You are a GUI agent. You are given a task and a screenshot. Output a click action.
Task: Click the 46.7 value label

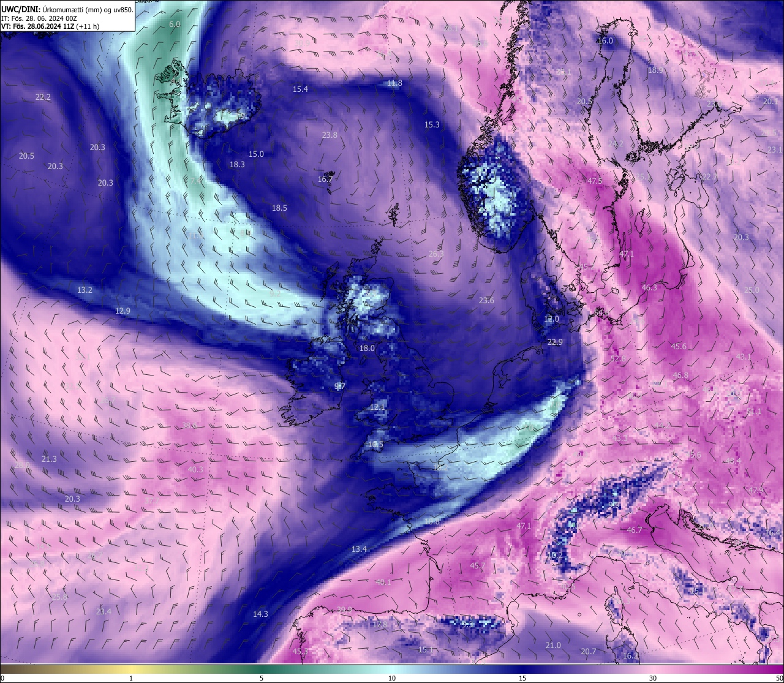[x=635, y=530]
